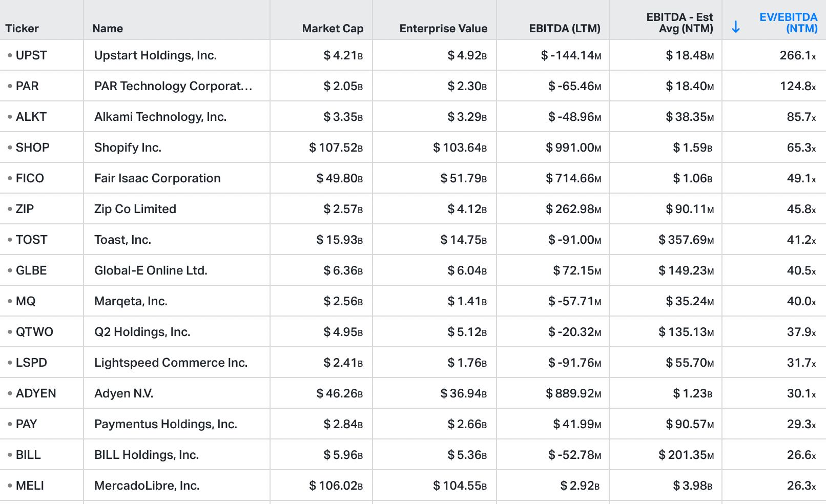The image size is (826, 504).
Task: Click the bullet dot beside UPST
Action: [x=10, y=55]
